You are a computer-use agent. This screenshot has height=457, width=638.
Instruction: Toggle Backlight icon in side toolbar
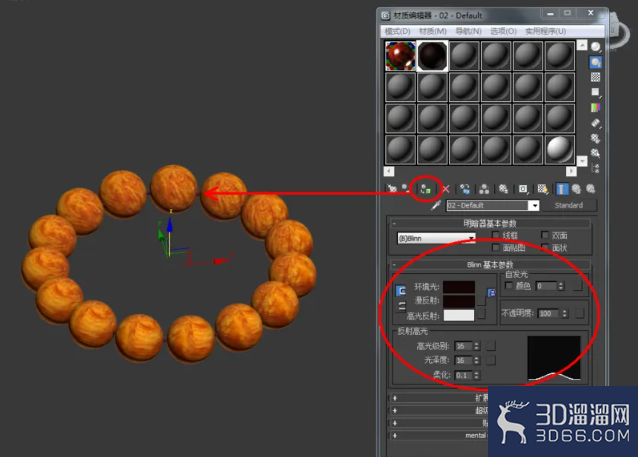coord(596,62)
